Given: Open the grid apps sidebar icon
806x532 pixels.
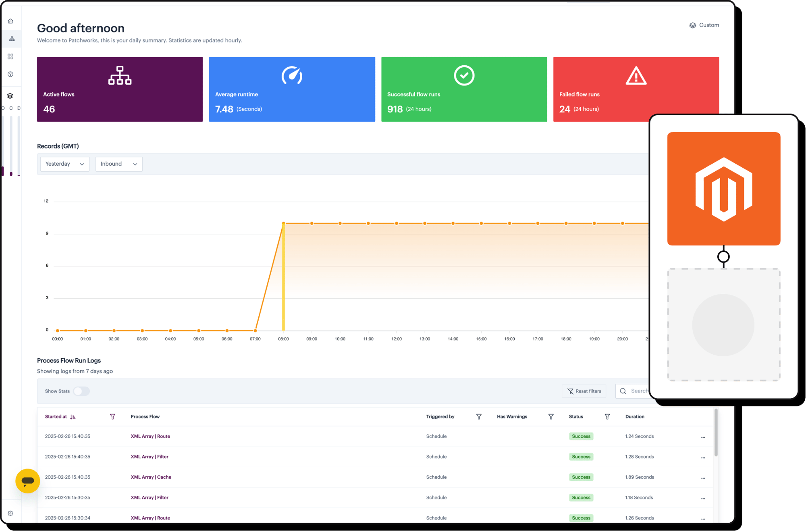Looking at the screenshot, I should 10,56.
